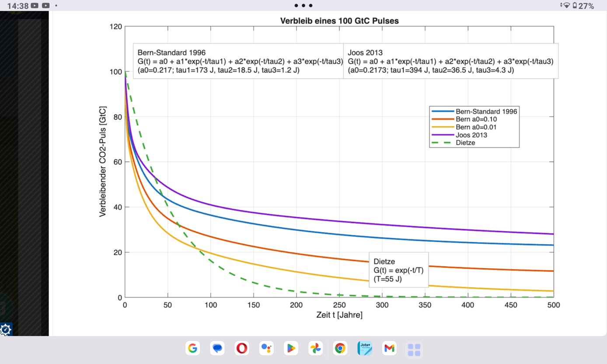Viewport: 607px width, 364px height.
Task: Launch Google Photos pinwheel icon
Action: [x=315, y=348]
